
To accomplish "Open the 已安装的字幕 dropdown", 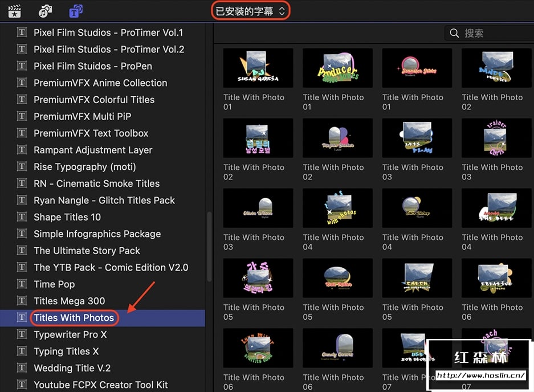I will (251, 11).
